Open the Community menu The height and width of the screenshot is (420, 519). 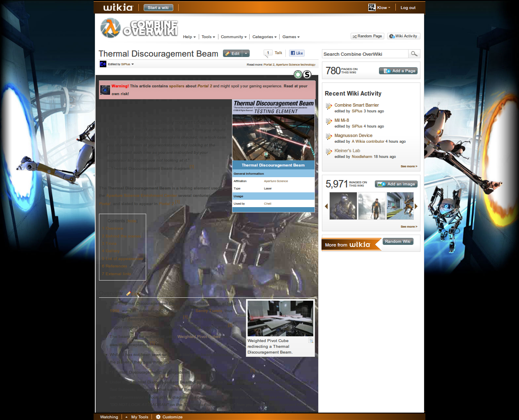pyautogui.click(x=234, y=37)
